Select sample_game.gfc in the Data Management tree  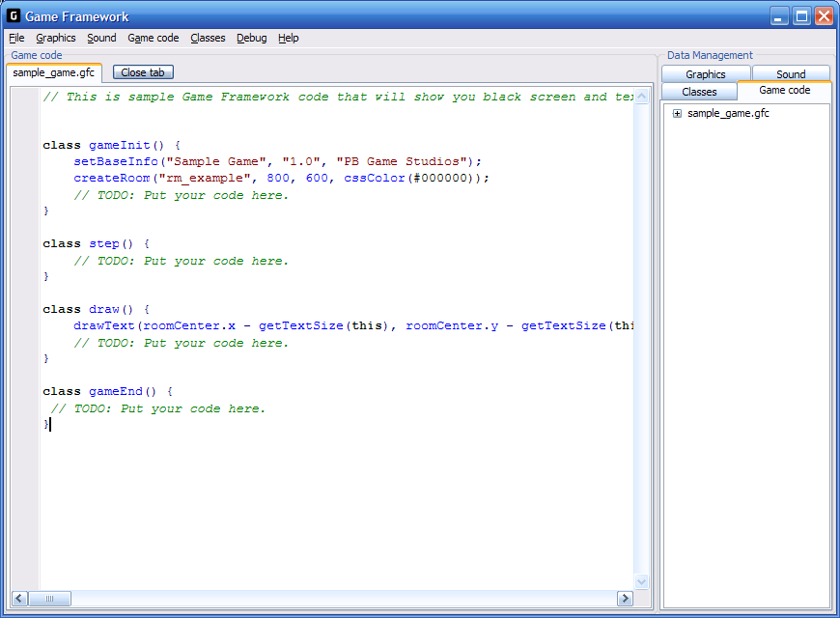(x=728, y=114)
